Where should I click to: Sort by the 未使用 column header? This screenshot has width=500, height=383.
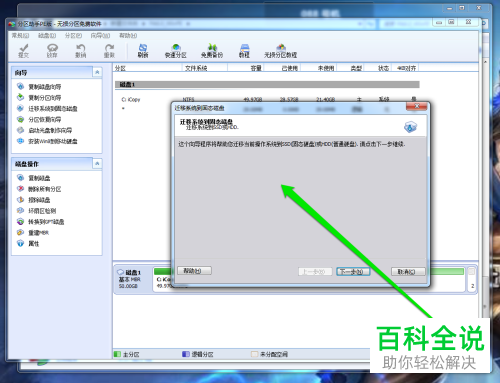pyautogui.click(x=319, y=68)
